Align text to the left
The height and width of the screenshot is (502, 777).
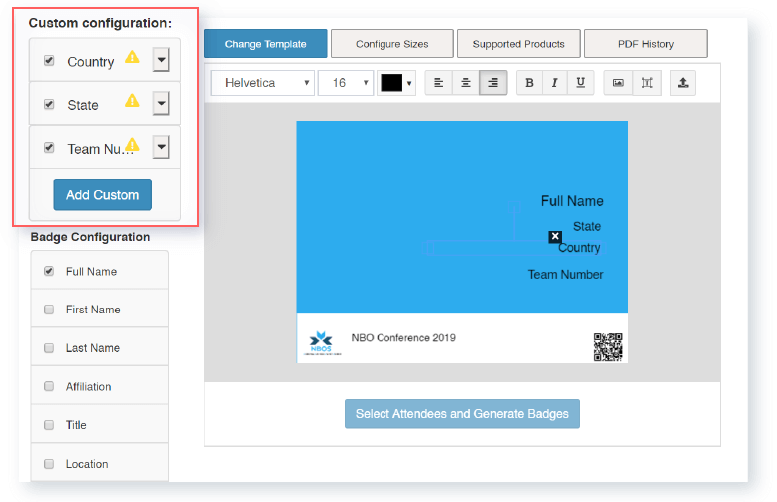tap(439, 83)
